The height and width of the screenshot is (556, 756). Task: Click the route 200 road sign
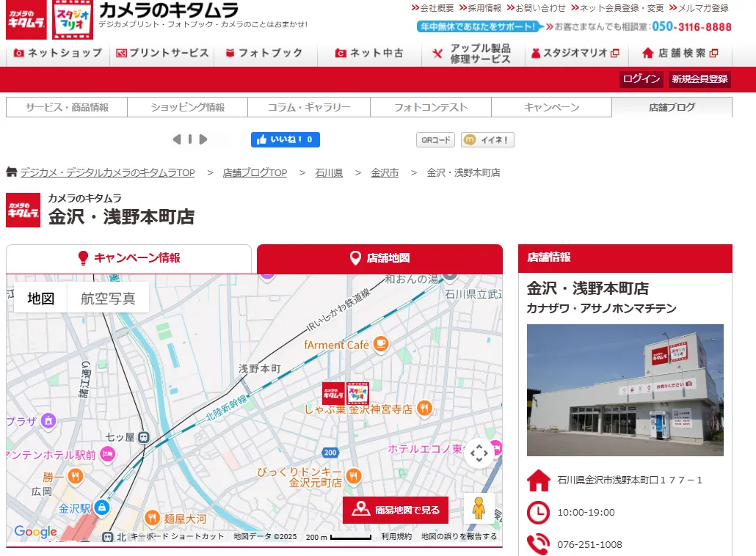coord(330,453)
